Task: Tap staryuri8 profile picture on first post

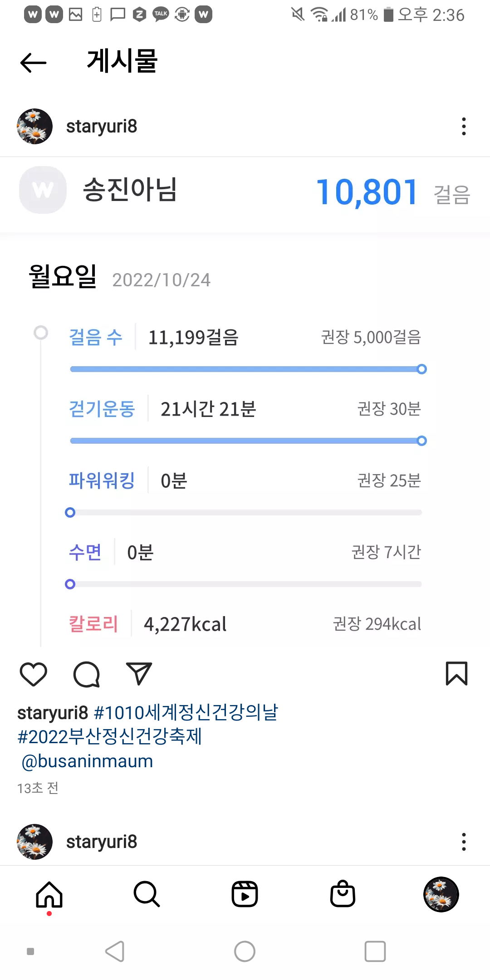Action: [34, 127]
